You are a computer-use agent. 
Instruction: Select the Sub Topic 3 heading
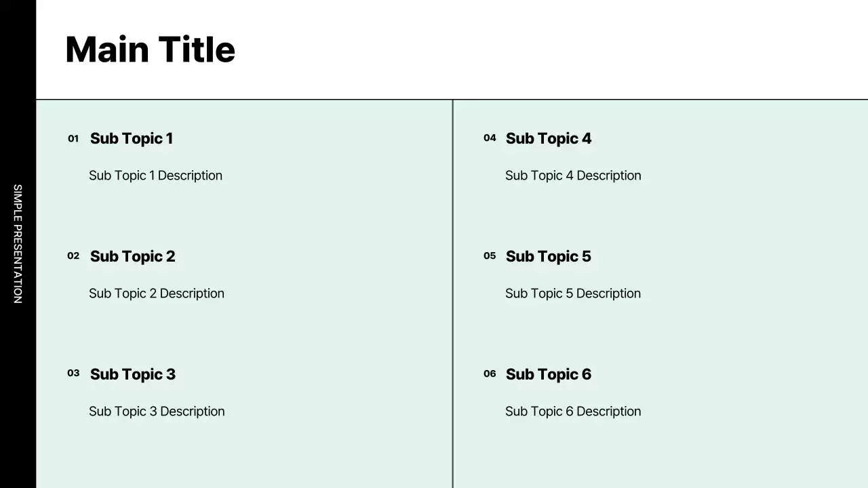point(133,374)
